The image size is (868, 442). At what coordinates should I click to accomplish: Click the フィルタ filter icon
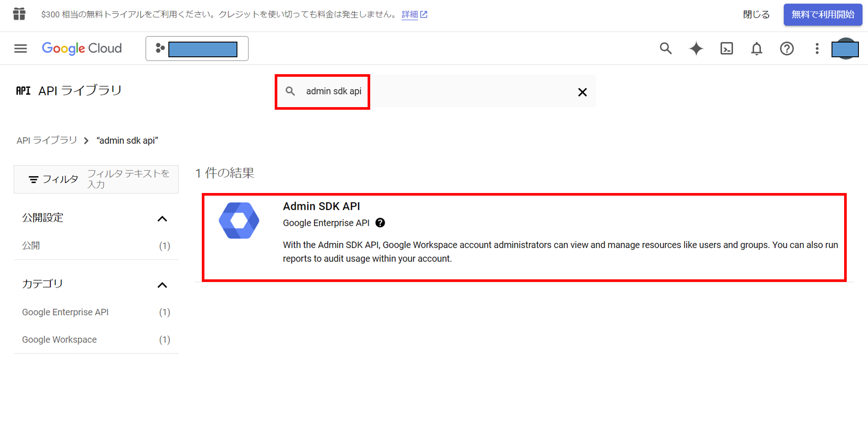point(33,179)
